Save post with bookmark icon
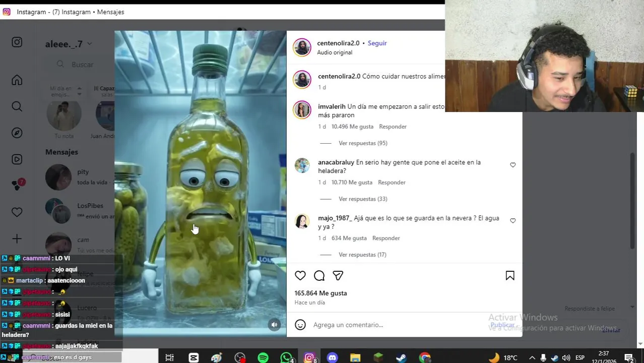Image resolution: width=644 pixels, height=363 pixels. point(510,275)
